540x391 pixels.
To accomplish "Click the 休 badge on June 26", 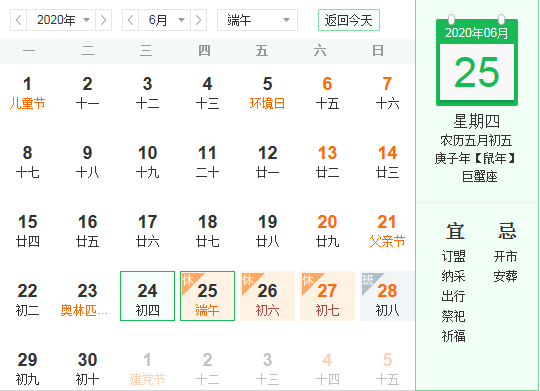I will point(247,280).
